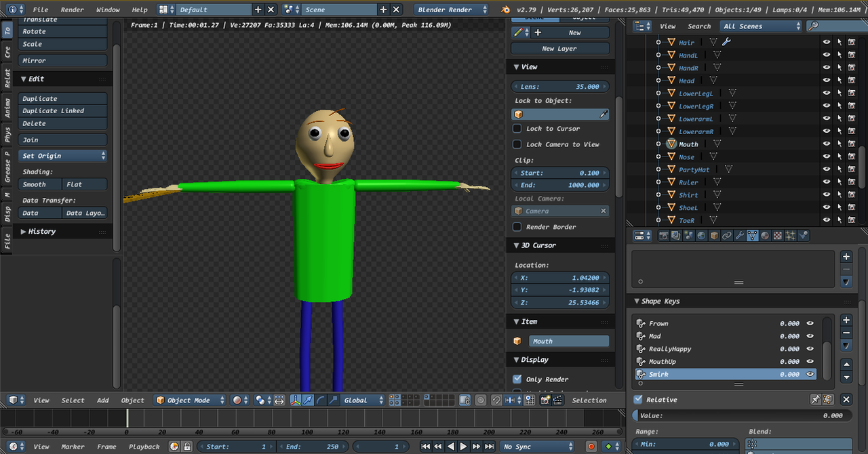Disable the Relative shape keys checkbox
The image size is (868, 454).
[x=638, y=400]
